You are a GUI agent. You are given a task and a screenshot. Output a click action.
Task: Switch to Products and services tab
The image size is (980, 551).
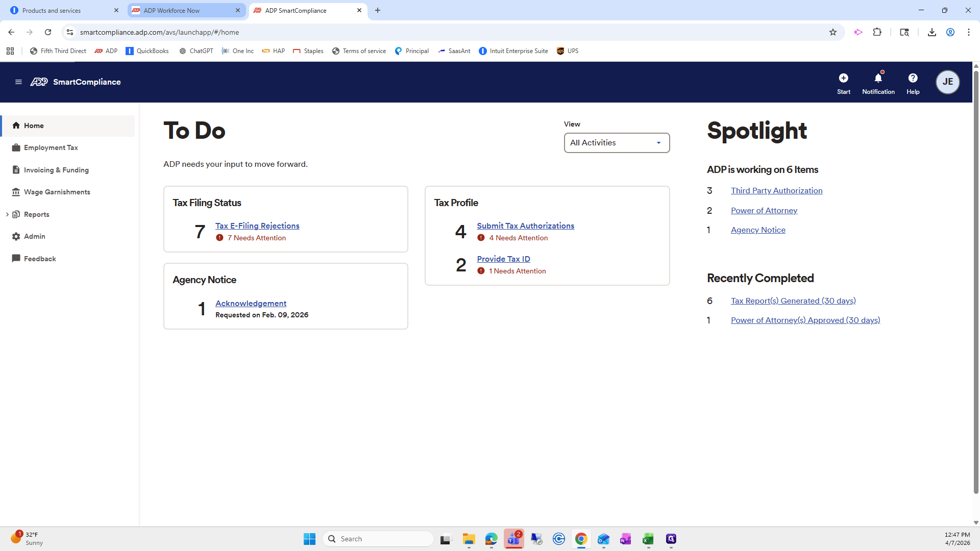(64, 10)
